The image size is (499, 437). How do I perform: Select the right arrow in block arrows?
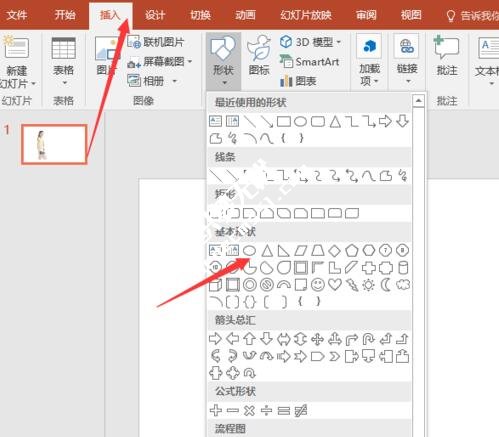pos(215,339)
